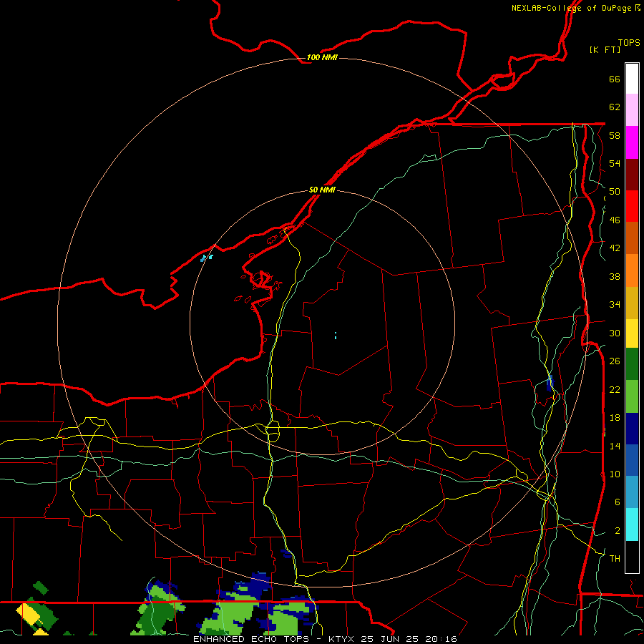This screenshot has width=644, height=644.
Task: Click the '[K FT]' legend units label
Action: (605, 49)
